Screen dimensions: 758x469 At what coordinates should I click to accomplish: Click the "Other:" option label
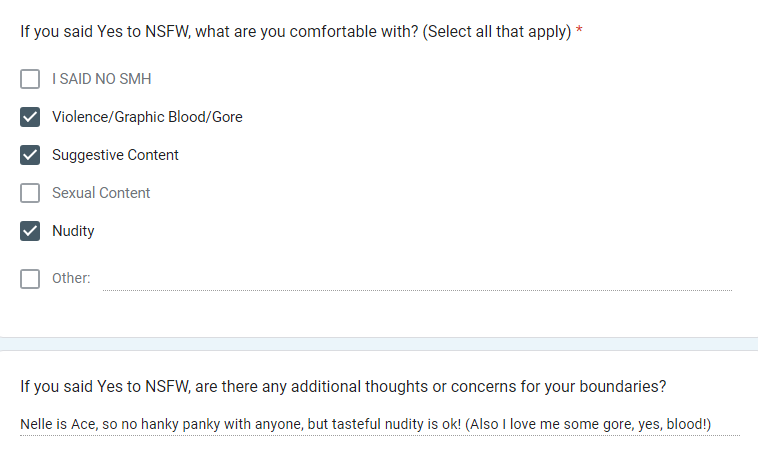(x=71, y=279)
